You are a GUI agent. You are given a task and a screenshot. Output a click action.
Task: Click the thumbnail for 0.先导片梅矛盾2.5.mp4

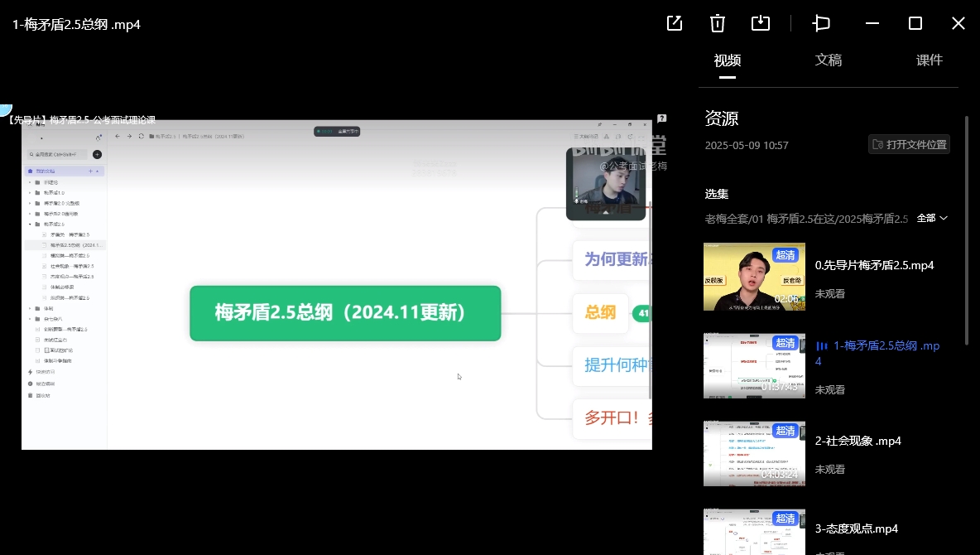(x=754, y=276)
